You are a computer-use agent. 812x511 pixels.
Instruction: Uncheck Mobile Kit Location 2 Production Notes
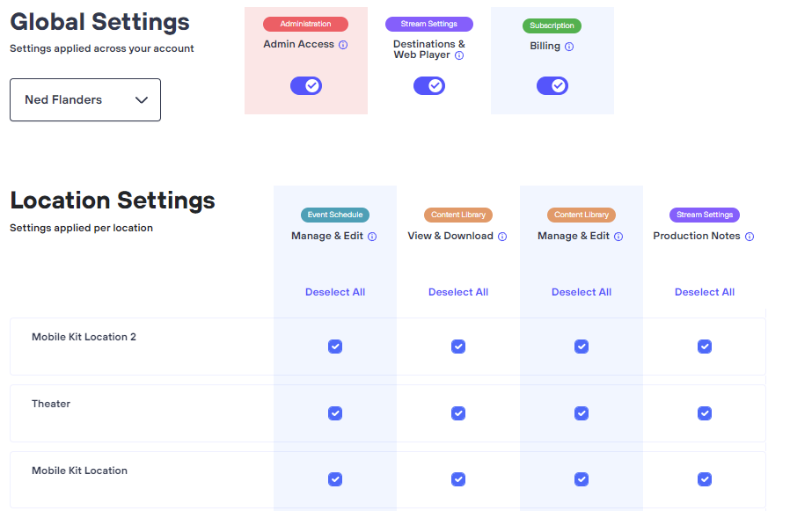point(705,347)
